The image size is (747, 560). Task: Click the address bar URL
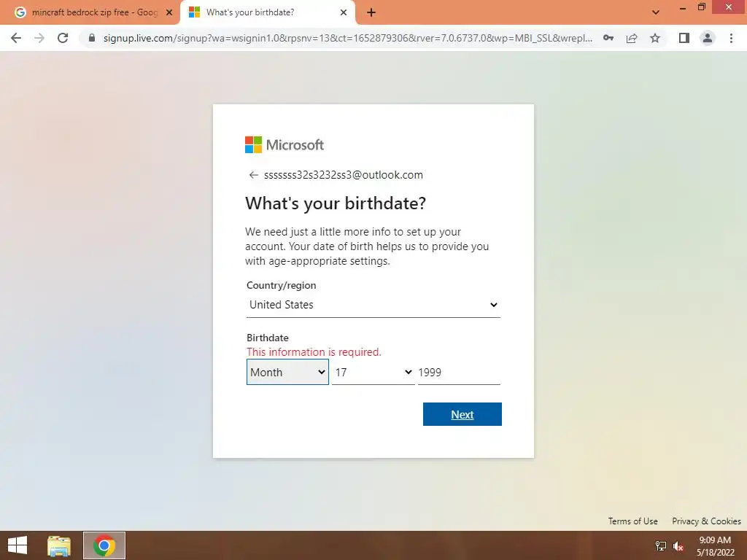coord(348,38)
